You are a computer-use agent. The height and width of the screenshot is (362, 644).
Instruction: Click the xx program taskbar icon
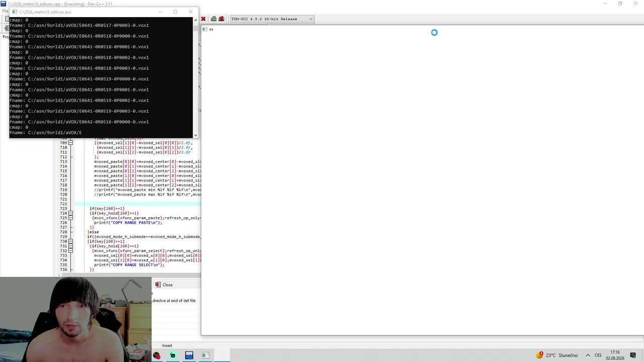205,355
